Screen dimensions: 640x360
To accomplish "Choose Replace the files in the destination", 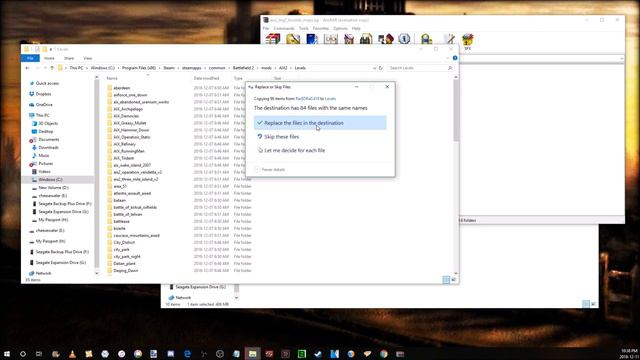I will [x=320, y=123].
